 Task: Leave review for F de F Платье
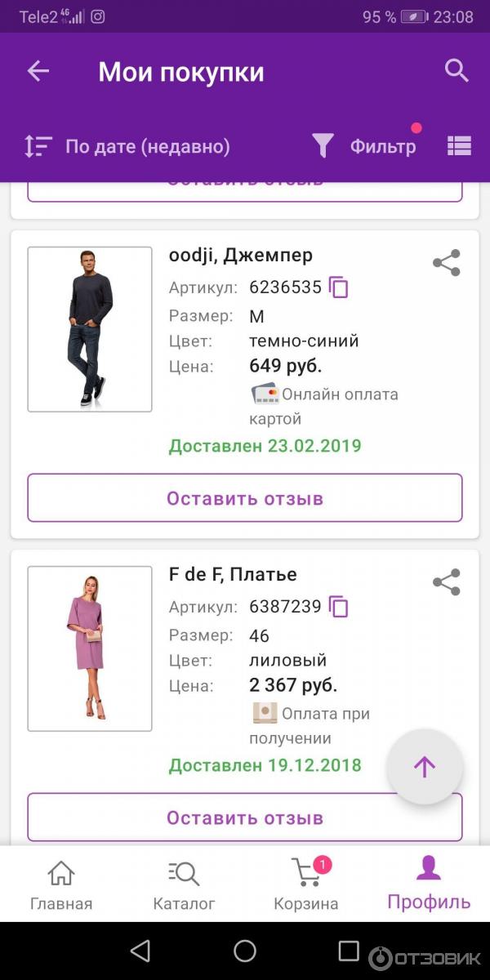[245, 817]
